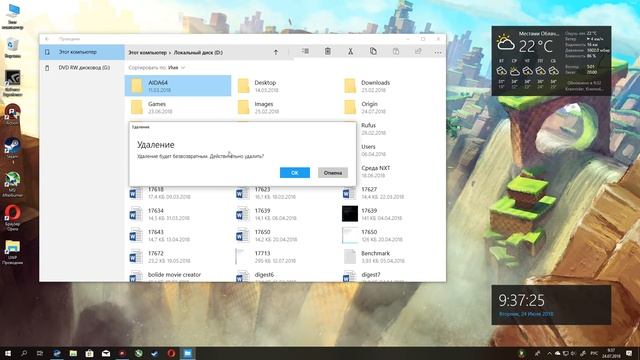This screenshot has height=360, width=640.
Task: Open the MSI Afterburner desktop shortcut
Action: pyautogui.click(x=13, y=184)
